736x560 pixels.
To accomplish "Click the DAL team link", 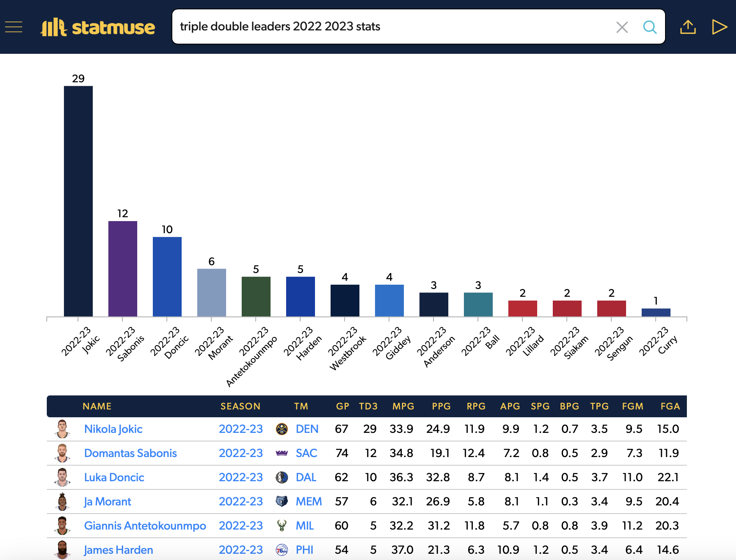I will [306, 477].
